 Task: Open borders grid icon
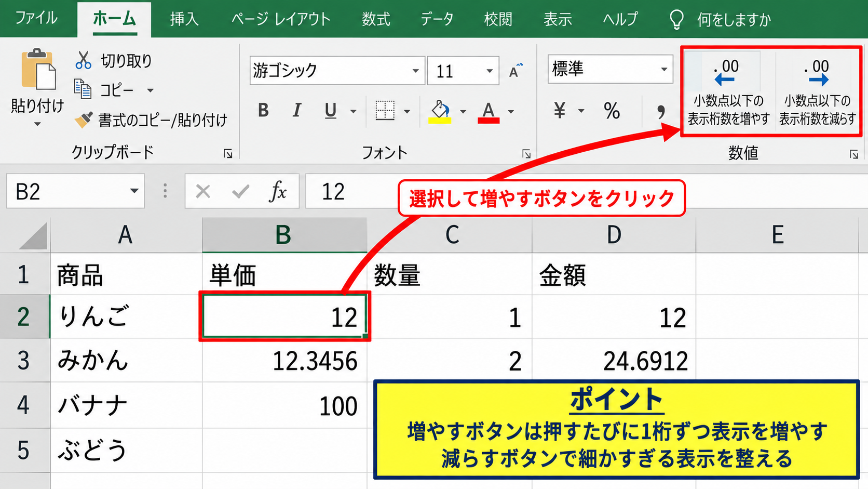coord(385,111)
